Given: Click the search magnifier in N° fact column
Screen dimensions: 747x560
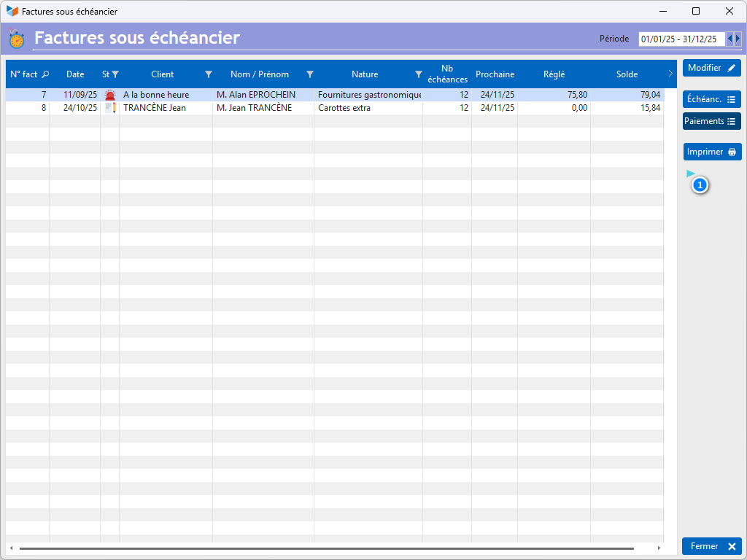Looking at the screenshot, I should [x=45, y=74].
